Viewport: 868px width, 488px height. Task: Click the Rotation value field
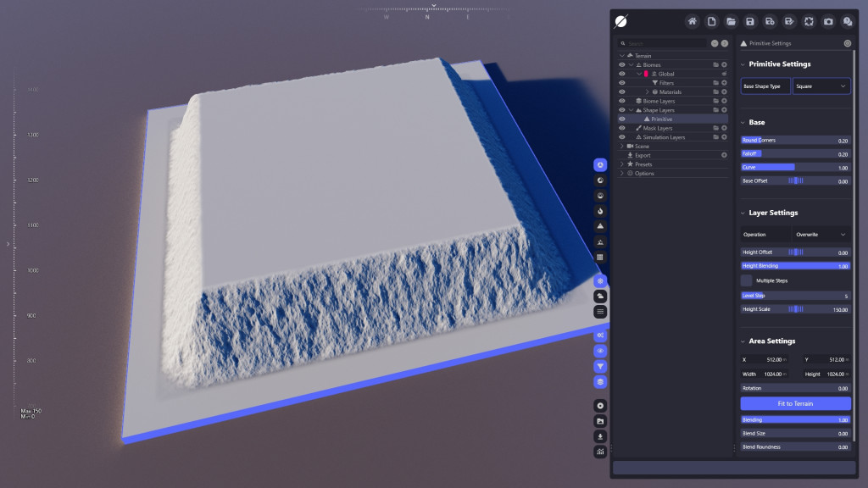[795, 388]
